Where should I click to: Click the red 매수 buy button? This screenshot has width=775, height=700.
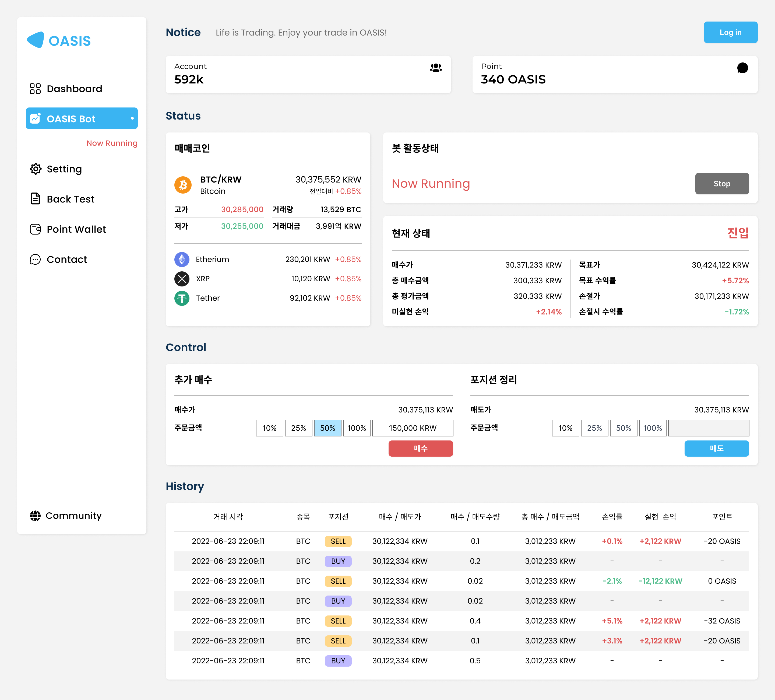pos(421,449)
